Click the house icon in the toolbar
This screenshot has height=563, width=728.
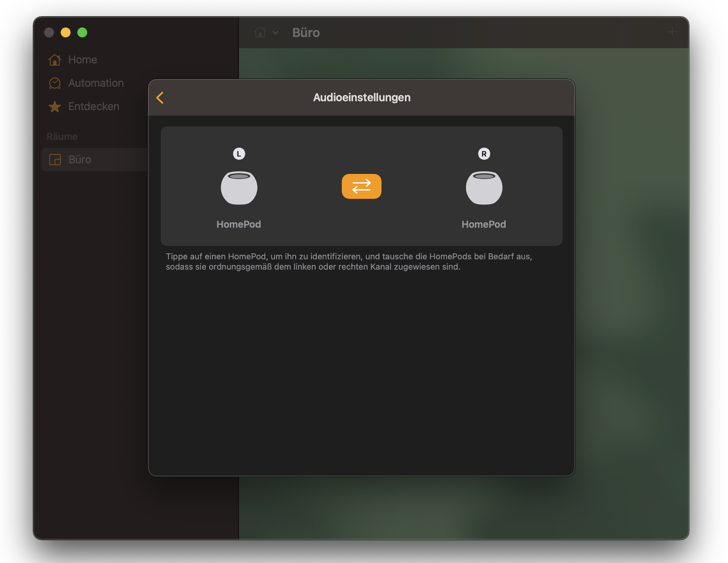click(x=260, y=32)
